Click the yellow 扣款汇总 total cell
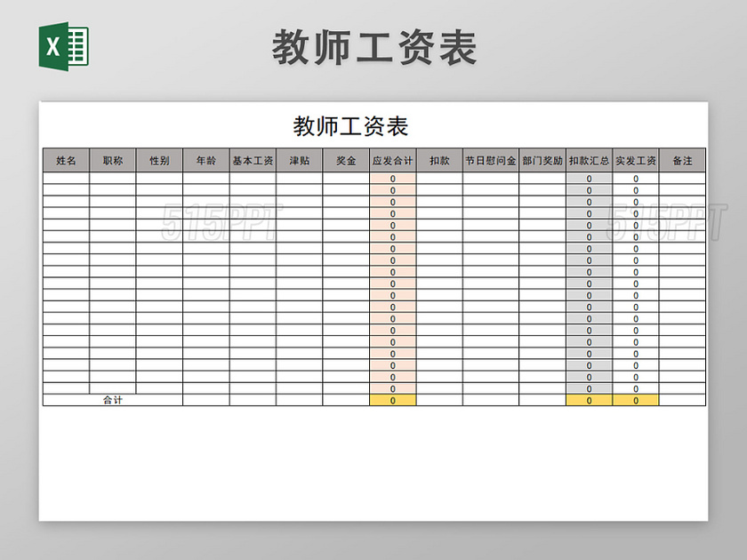Image resolution: width=747 pixels, height=560 pixels. (x=590, y=401)
